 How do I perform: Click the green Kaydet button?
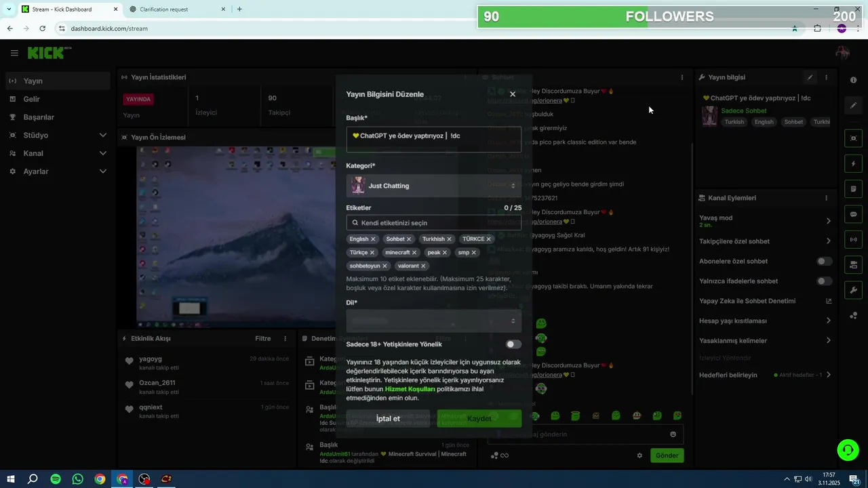[x=479, y=418]
